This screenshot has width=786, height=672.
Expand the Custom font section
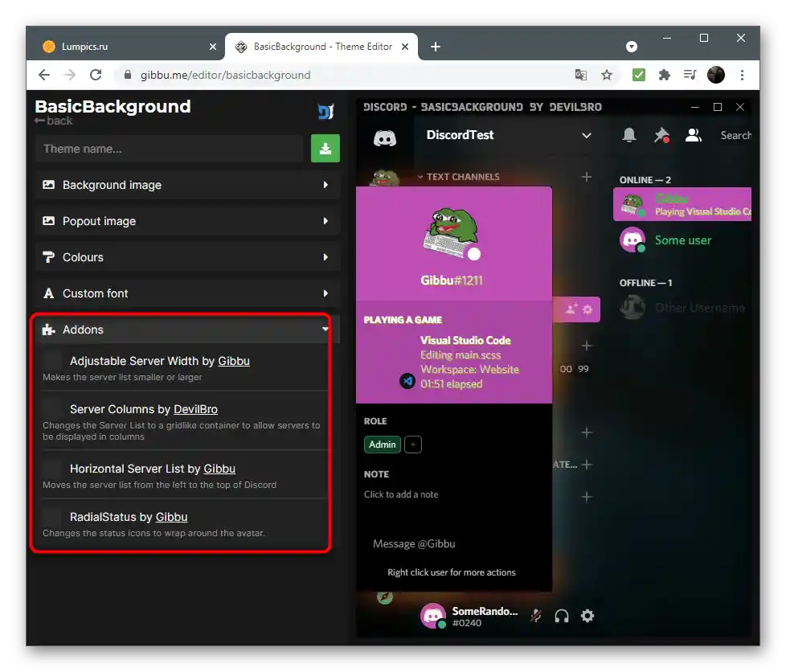tap(187, 293)
